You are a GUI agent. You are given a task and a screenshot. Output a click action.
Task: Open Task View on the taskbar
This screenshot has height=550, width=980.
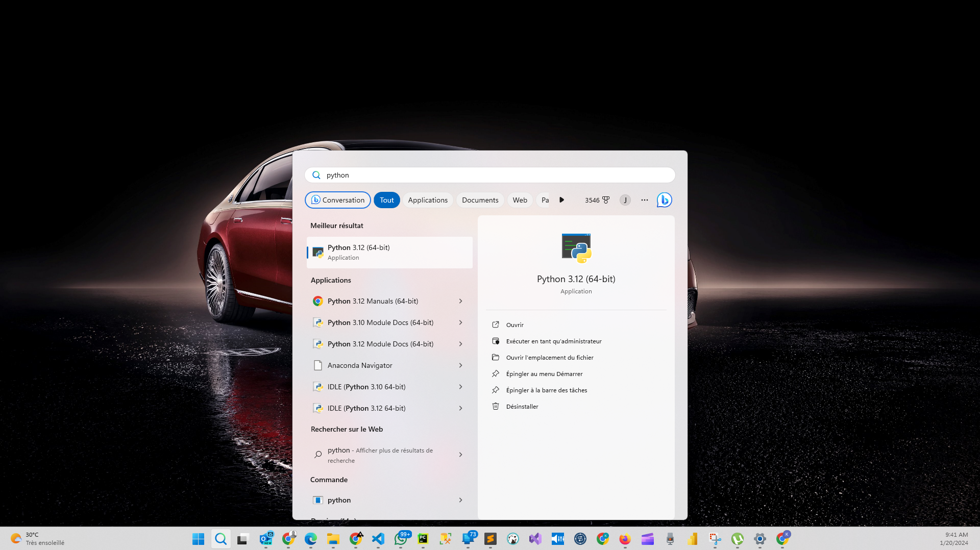tap(242, 539)
